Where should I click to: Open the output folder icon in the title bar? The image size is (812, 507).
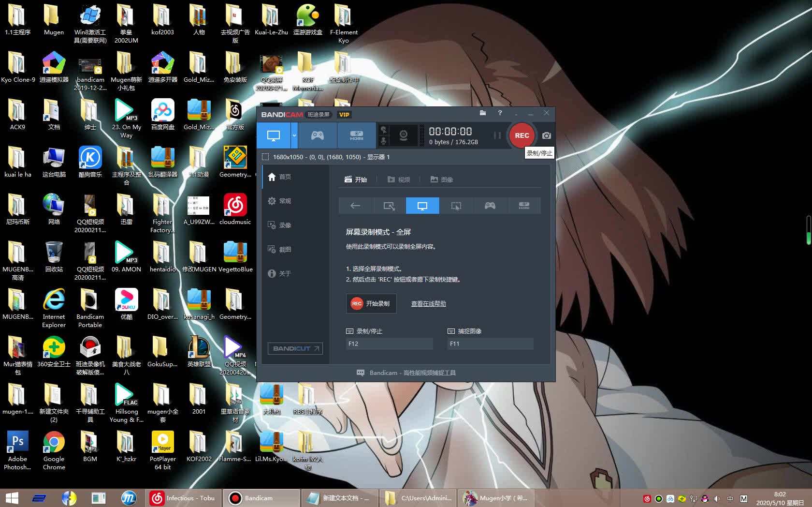pyautogui.click(x=482, y=113)
